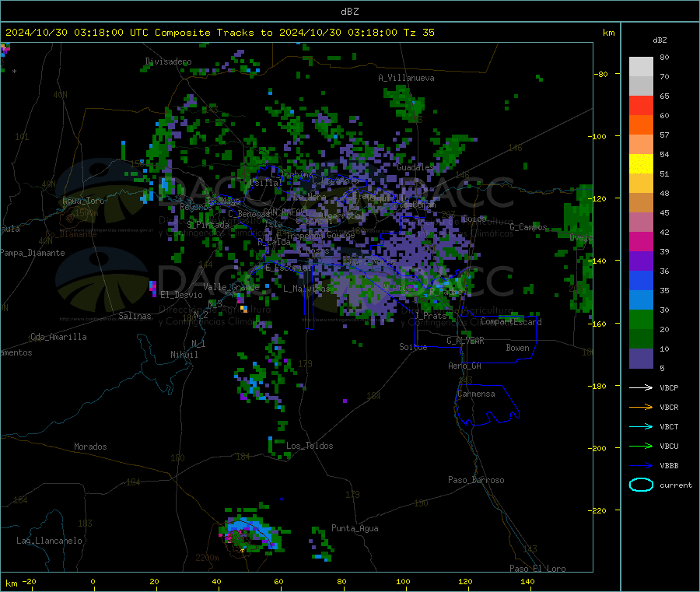Click the 'Valle_Grande' map label
The image size is (700, 592).
pos(231,287)
